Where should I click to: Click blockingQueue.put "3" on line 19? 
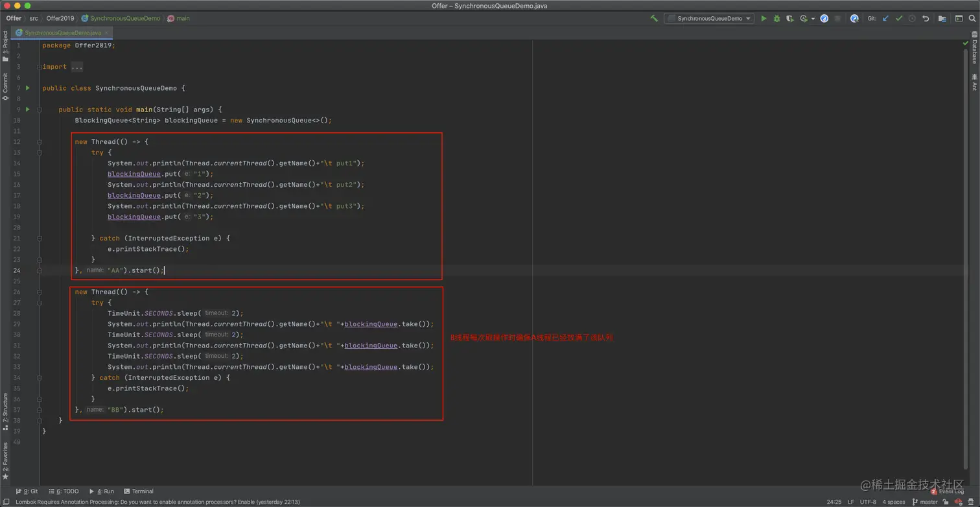pos(160,217)
